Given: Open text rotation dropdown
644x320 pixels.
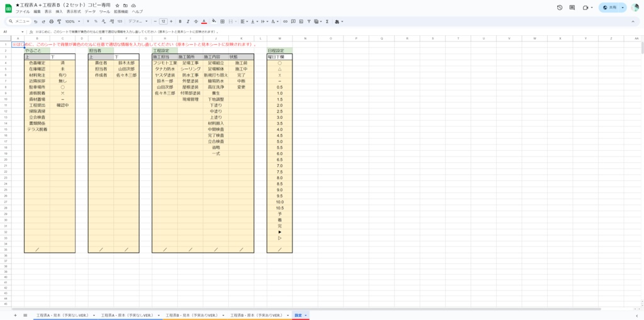Looking at the screenshot, I should [x=275, y=21].
